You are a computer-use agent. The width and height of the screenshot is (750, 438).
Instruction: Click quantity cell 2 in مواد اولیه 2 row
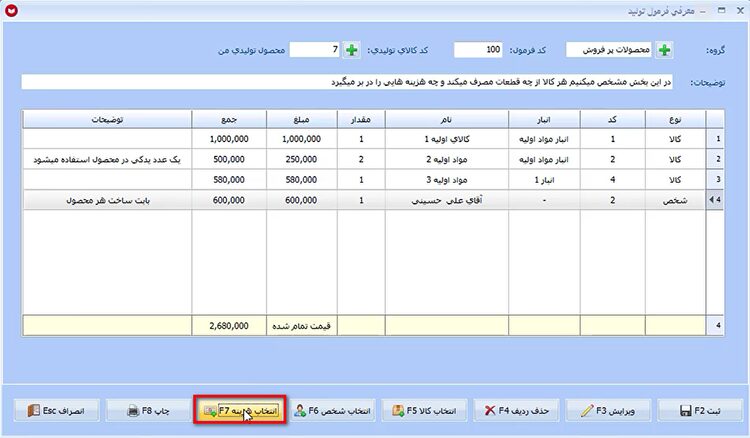pyautogui.click(x=361, y=159)
